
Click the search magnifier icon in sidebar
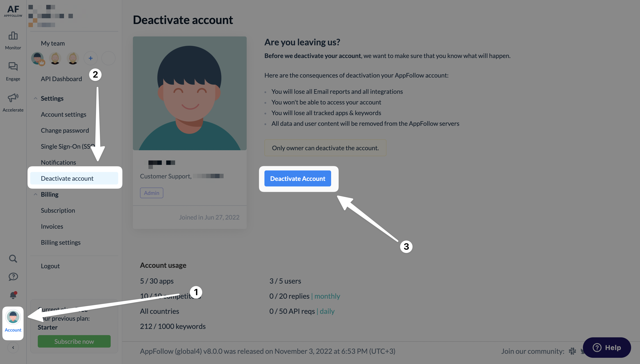13,258
